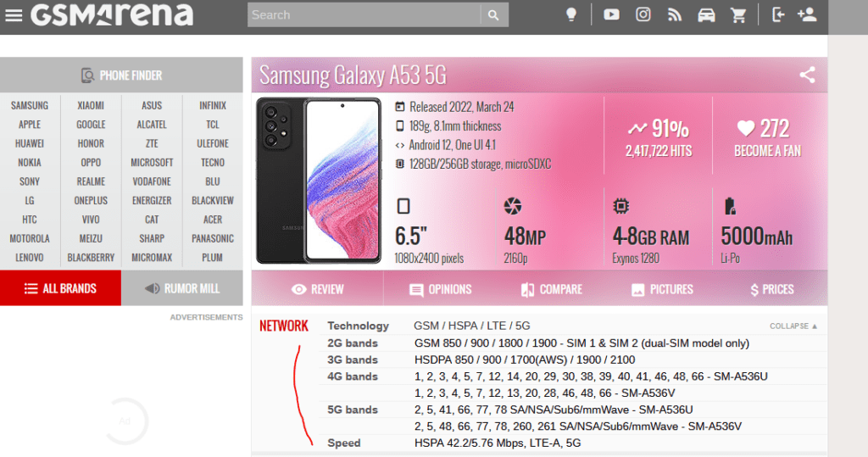
Task: Open the RSS feed icon
Action: point(674,15)
